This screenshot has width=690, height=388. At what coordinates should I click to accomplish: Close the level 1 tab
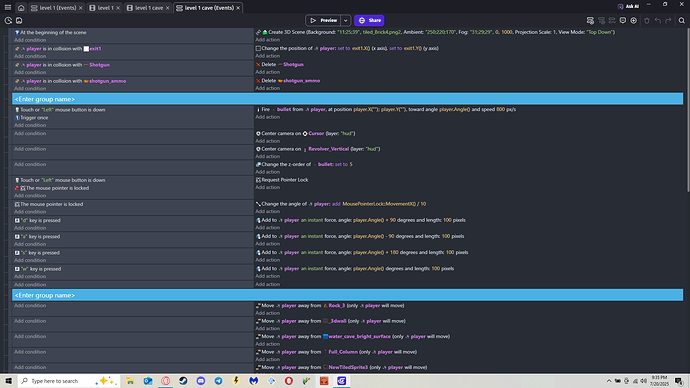(118, 8)
